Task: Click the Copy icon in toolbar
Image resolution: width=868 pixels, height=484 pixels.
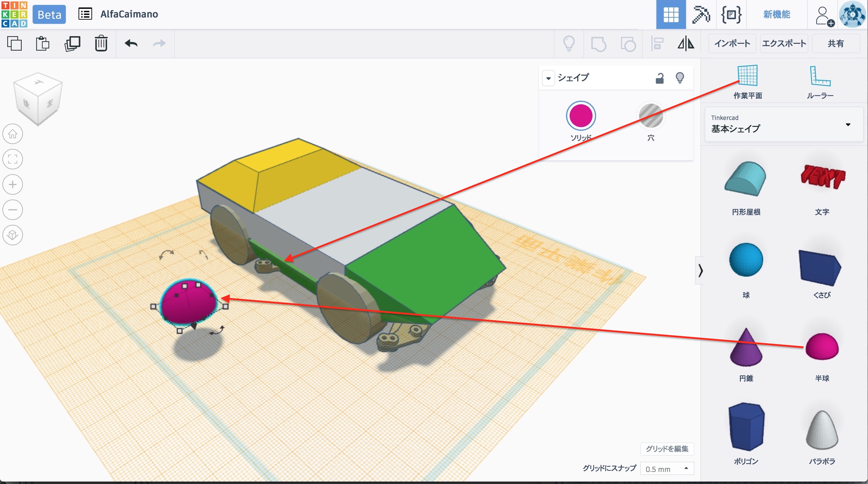Action: [x=14, y=43]
